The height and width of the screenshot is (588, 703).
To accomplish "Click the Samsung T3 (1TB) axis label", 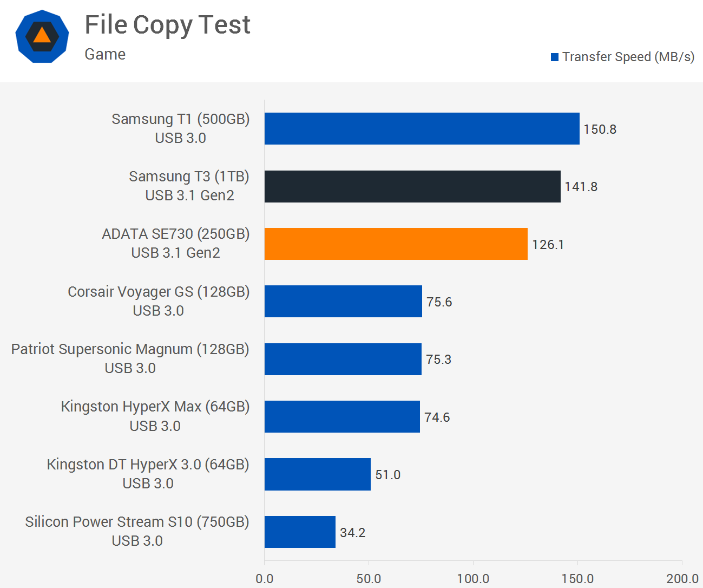I will tap(189, 177).
